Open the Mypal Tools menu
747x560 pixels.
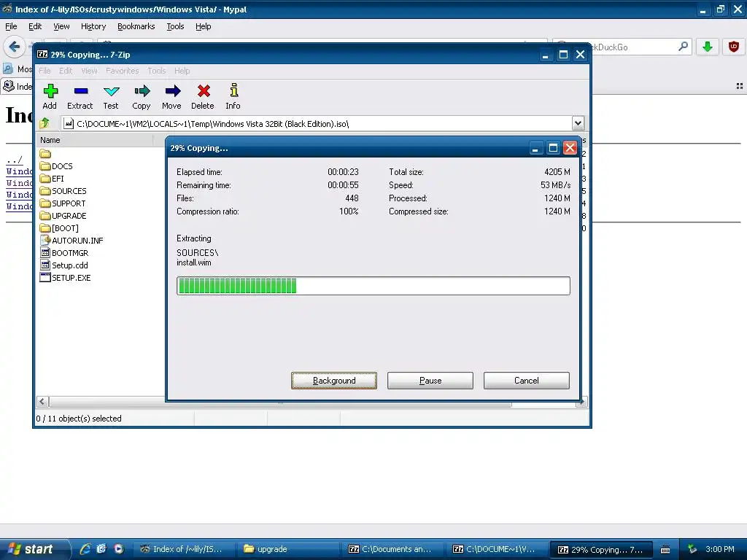pos(175,26)
